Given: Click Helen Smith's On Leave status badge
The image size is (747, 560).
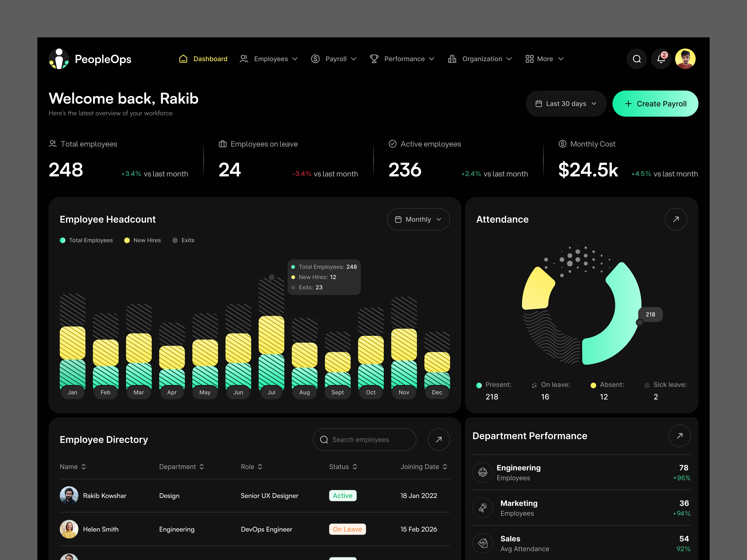Looking at the screenshot, I should tap(348, 529).
